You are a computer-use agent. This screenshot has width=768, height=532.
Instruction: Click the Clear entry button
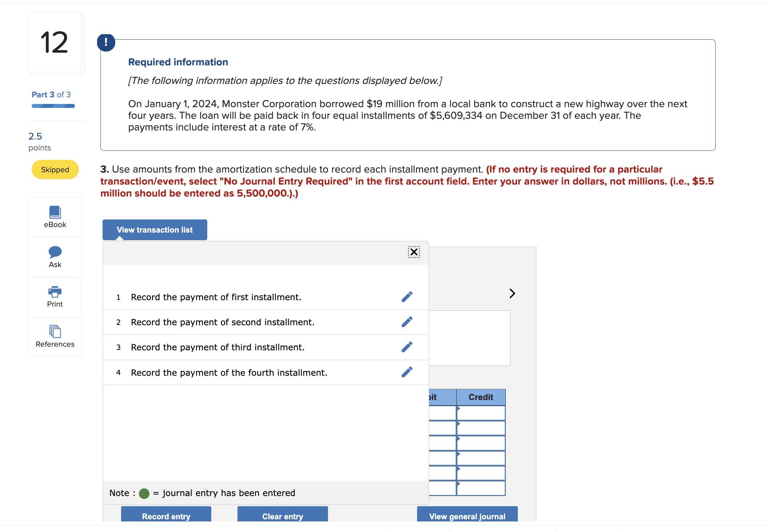[x=283, y=515]
